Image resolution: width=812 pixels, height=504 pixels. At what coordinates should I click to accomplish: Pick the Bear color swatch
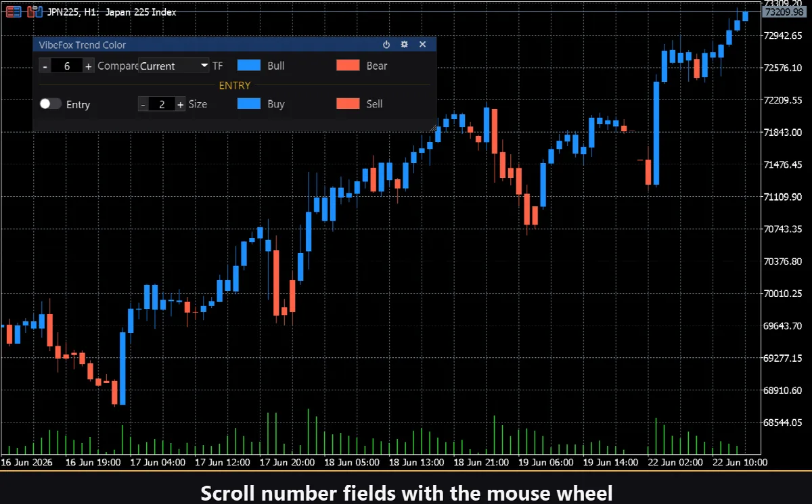pos(348,66)
